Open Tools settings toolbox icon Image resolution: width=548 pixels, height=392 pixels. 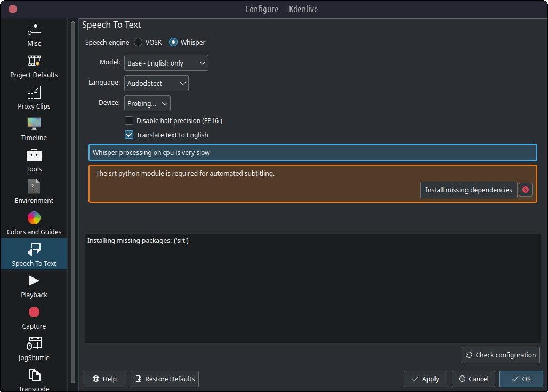point(34,155)
